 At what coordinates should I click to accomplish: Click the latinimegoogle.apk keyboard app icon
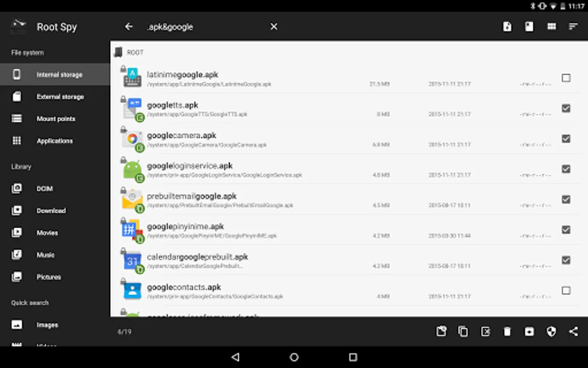coord(132,78)
